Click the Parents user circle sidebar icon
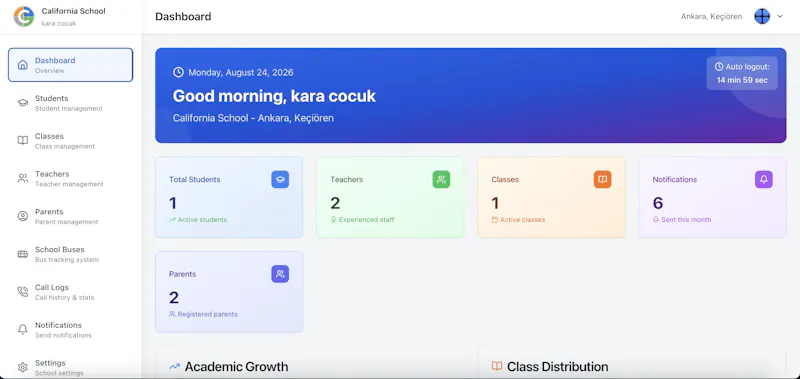Image resolution: width=800 pixels, height=379 pixels. 22,216
